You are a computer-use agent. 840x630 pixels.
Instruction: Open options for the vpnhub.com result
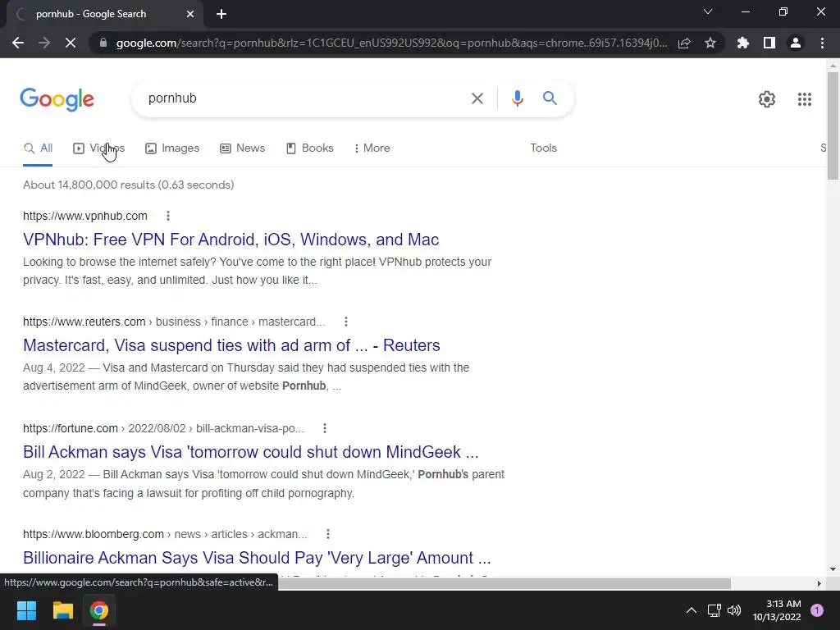click(x=167, y=216)
